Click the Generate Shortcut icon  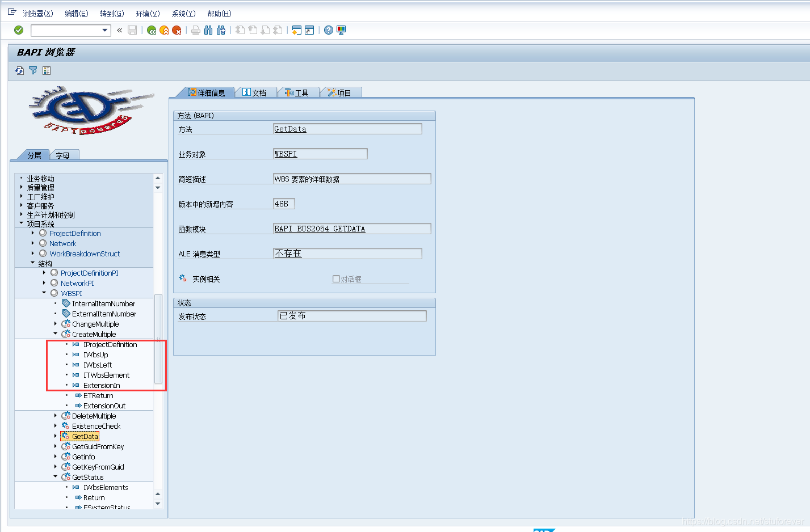coord(309,30)
